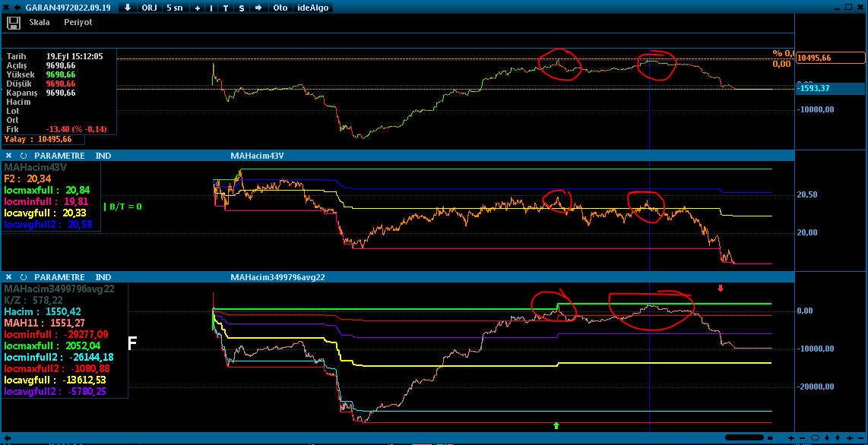
Task: Click the K/Z : 578,22 label
Action: tap(33, 300)
